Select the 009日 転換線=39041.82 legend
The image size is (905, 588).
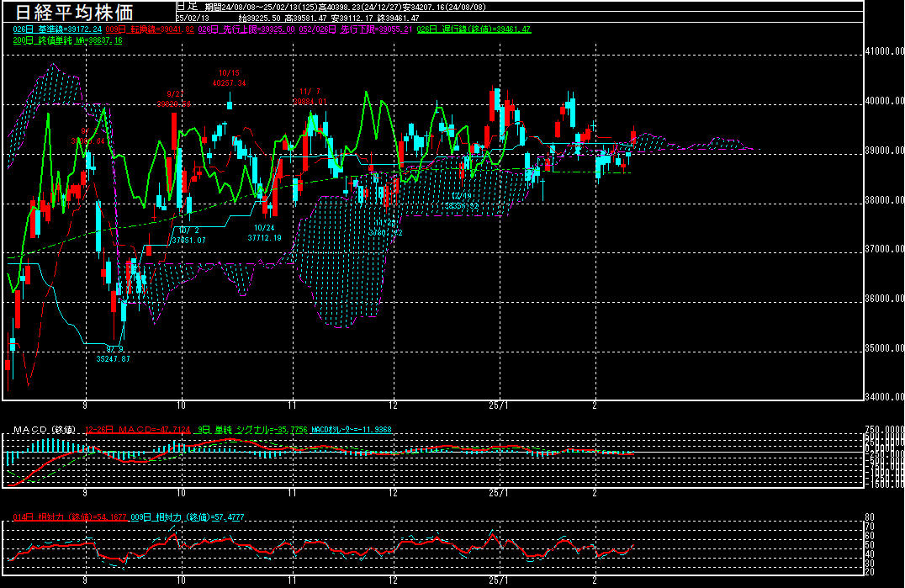click(x=150, y=29)
